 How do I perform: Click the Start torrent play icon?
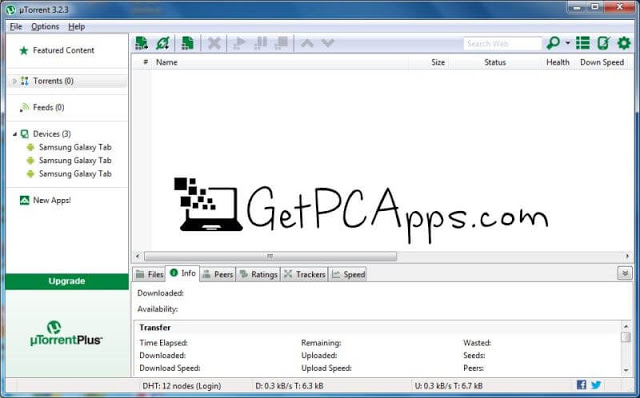[239, 43]
